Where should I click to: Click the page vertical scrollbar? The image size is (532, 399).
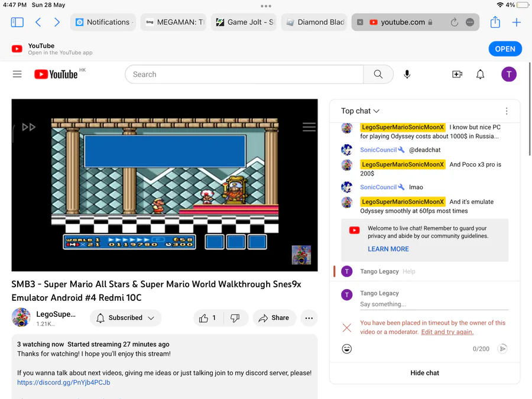point(530,109)
